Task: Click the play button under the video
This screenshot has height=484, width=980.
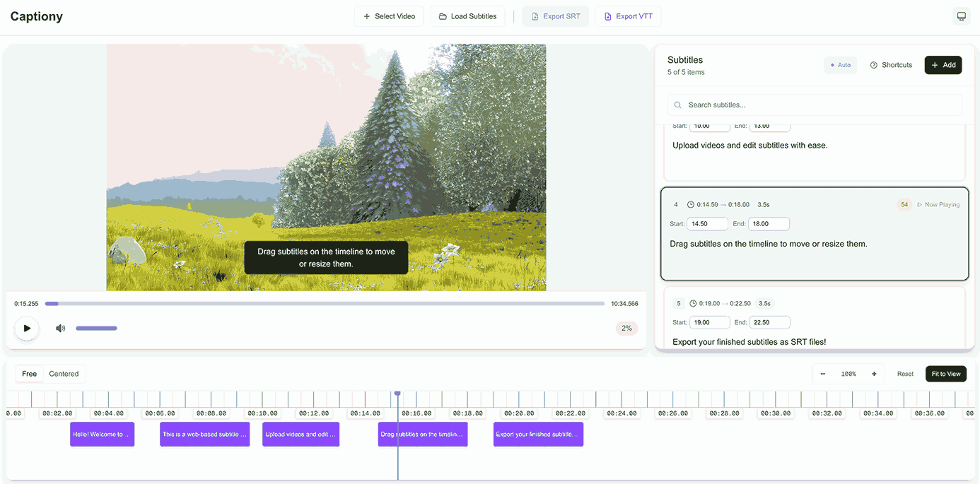Action: (27, 329)
